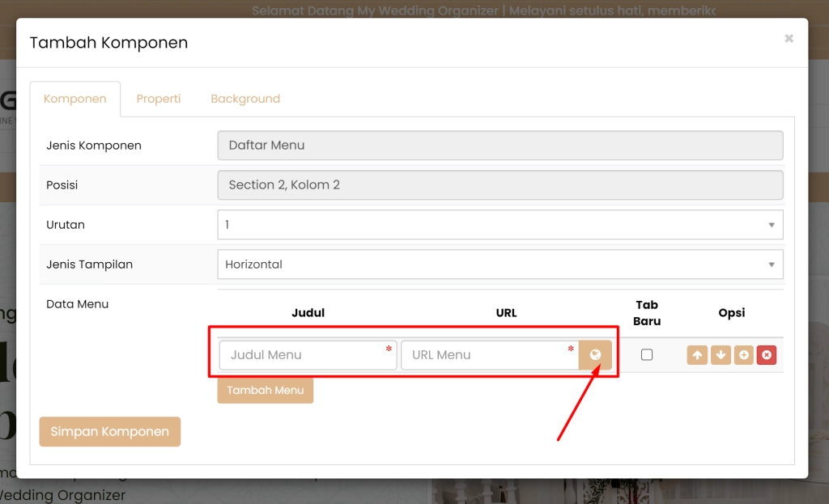Click into the URL Menu text field
The image size is (829, 504).
point(489,355)
